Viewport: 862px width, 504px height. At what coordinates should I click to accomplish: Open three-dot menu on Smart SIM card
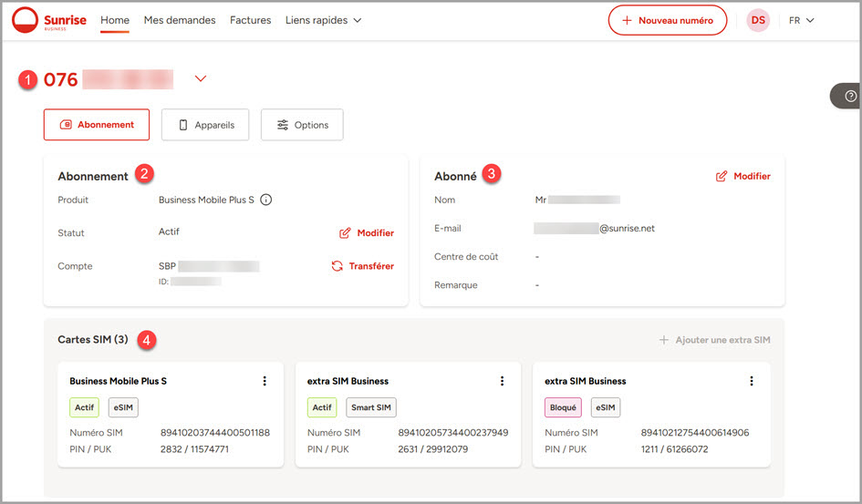click(502, 381)
